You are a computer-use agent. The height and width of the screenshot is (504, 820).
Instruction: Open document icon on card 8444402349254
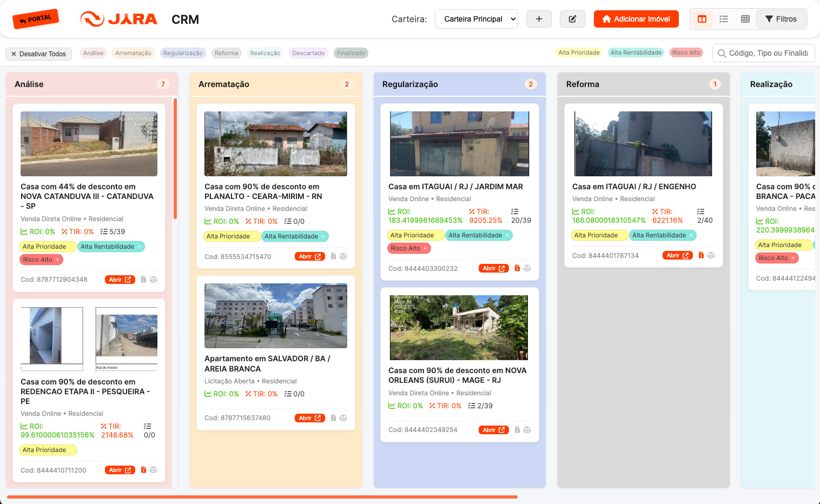517,430
